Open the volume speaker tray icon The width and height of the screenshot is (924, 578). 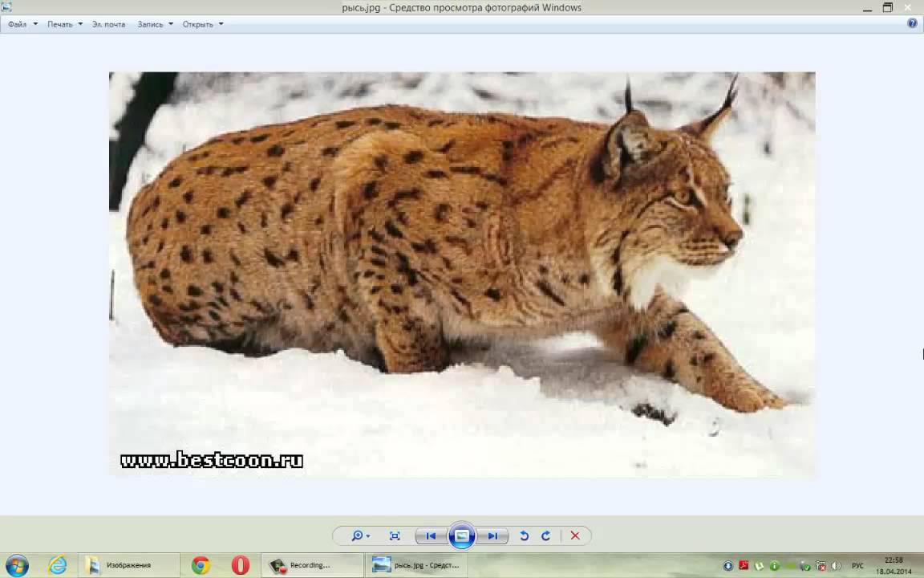pos(836,566)
